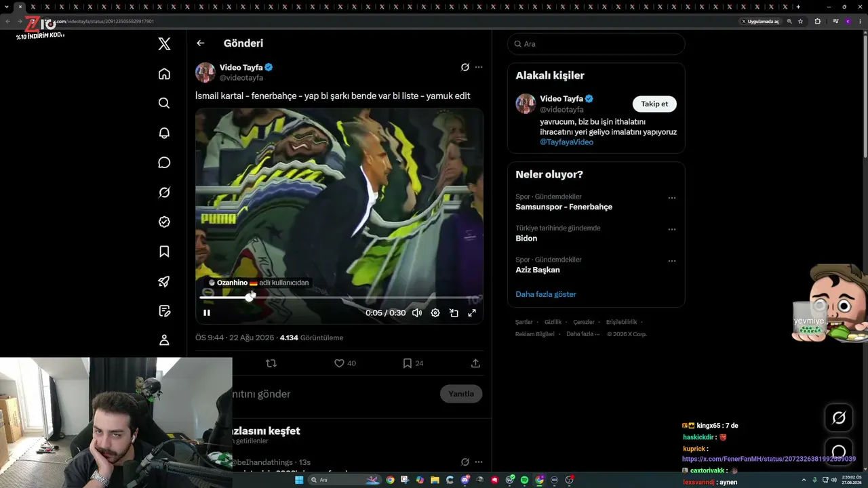Go back using the Gönderi arrow

click(201, 43)
